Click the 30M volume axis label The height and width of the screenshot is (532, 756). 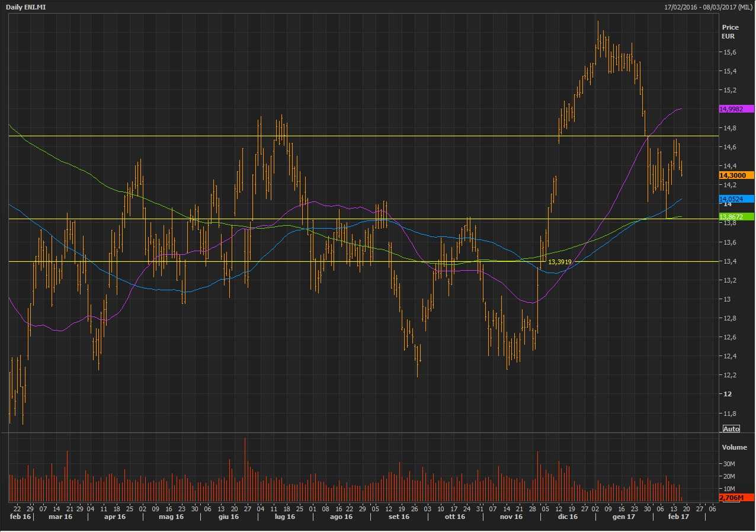728,464
